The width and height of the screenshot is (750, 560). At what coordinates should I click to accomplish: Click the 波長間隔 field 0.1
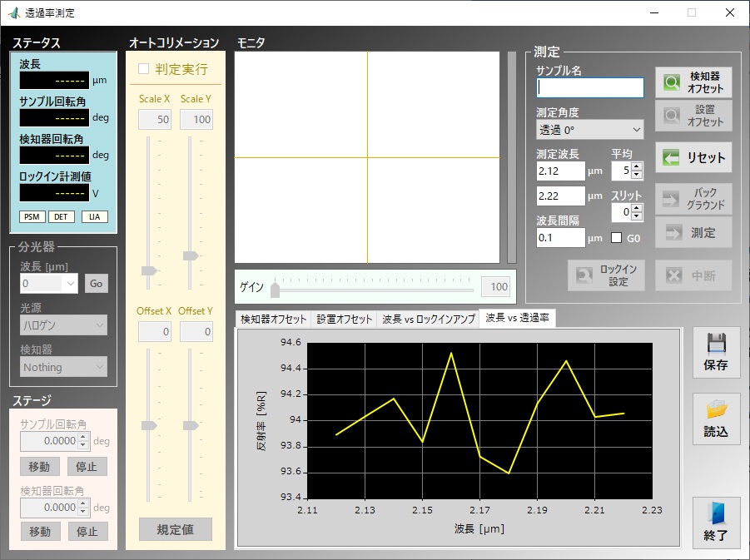[560, 237]
